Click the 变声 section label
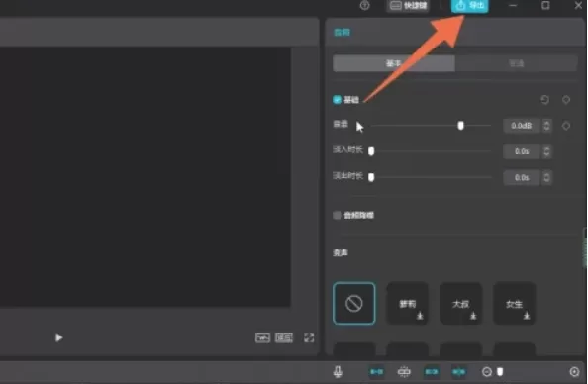This screenshot has width=588, height=384. point(341,252)
